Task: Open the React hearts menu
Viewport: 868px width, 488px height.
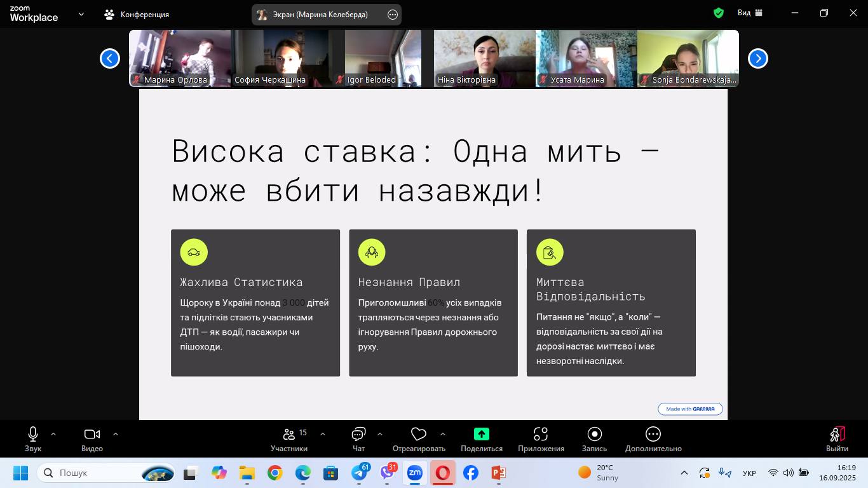Action: point(419,439)
